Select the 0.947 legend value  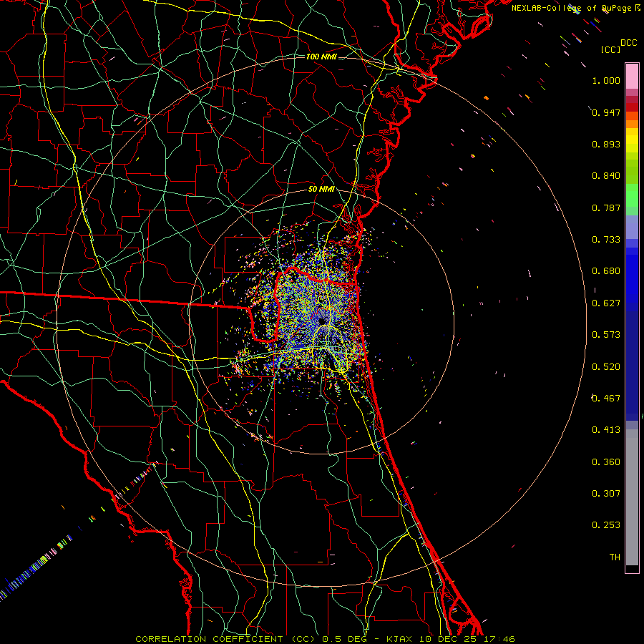(x=606, y=112)
